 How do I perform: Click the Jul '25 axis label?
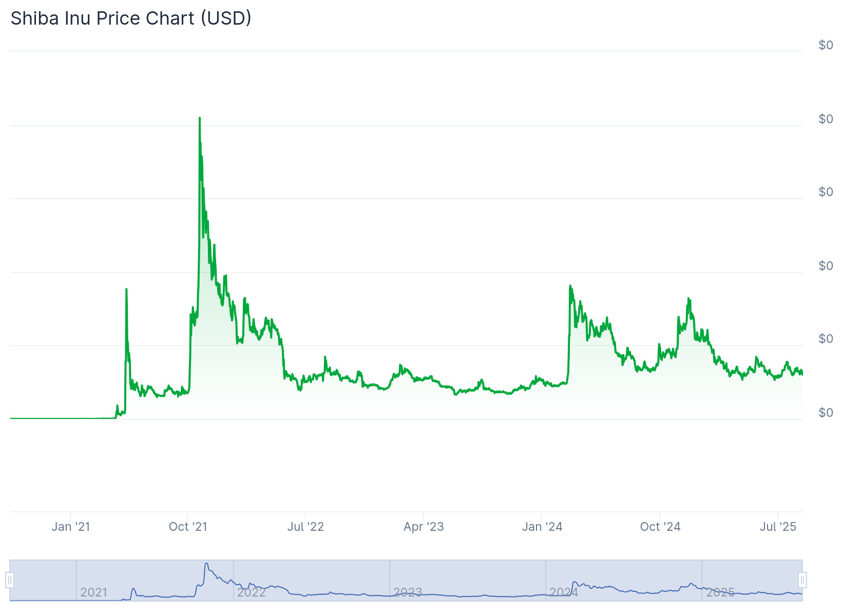click(x=778, y=527)
